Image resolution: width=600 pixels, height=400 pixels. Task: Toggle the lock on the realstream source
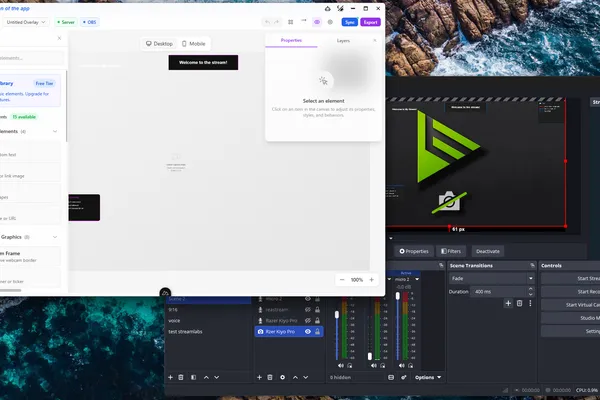coord(317,310)
